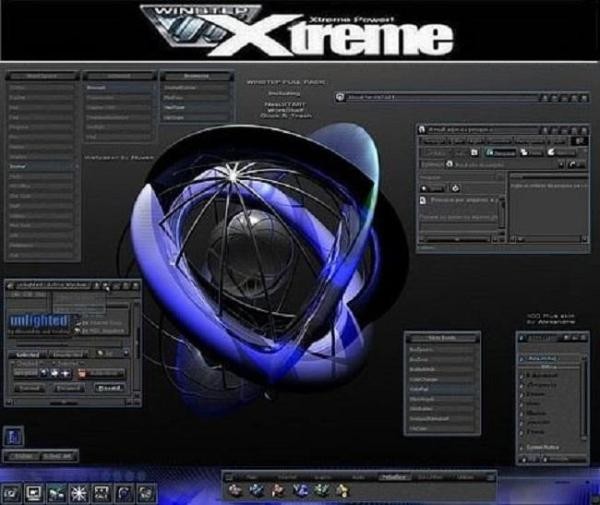Click the corner button at tabbed dock's left end
This screenshot has height=505, width=600.
(x=228, y=477)
